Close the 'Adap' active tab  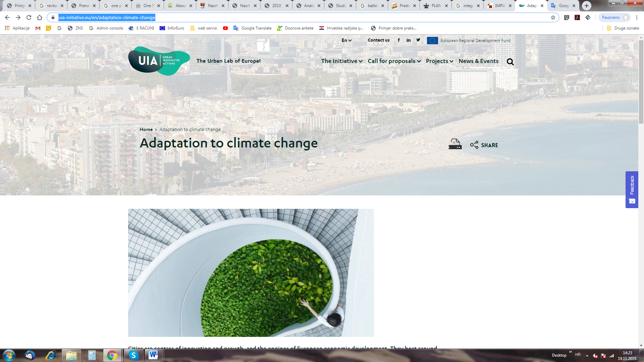pyautogui.click(x=542, y=6)
